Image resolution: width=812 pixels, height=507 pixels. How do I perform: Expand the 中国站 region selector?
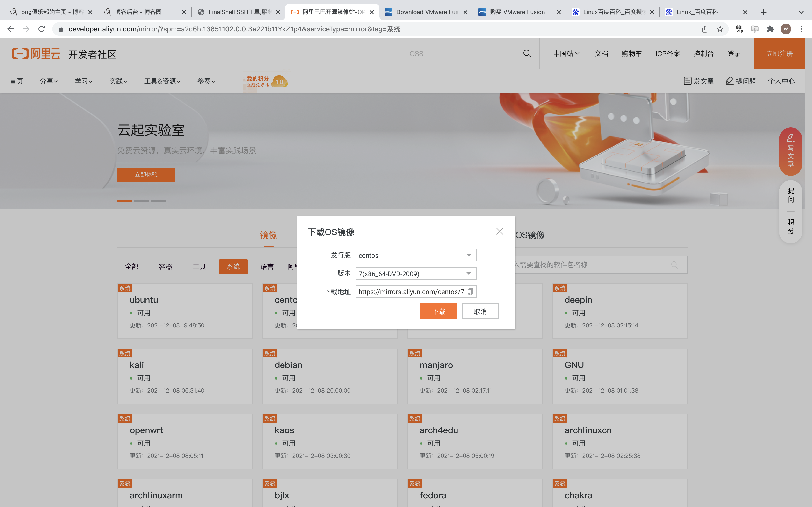click(x=566, y=54)
